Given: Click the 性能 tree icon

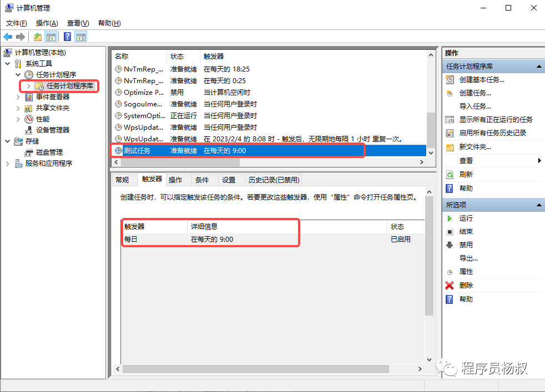Looking at the screenshot, I should [x=29, y=119].
